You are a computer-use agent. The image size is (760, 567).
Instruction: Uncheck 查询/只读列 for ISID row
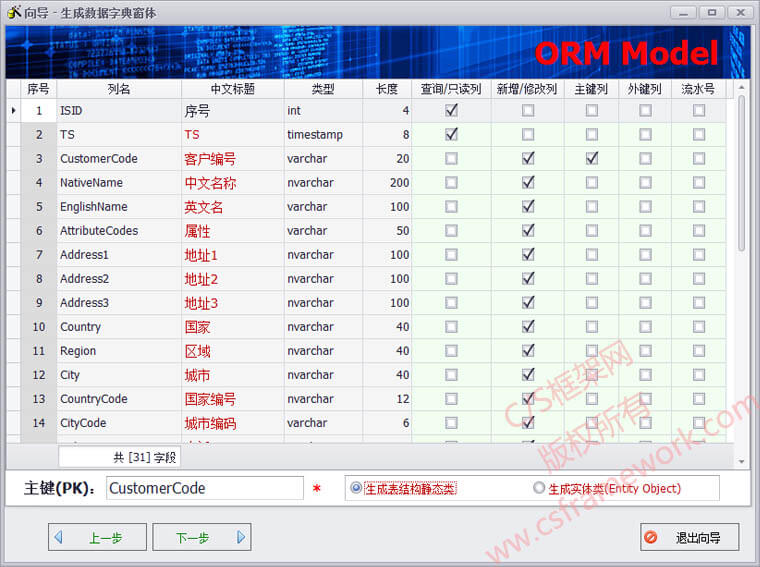coord(451,110)
